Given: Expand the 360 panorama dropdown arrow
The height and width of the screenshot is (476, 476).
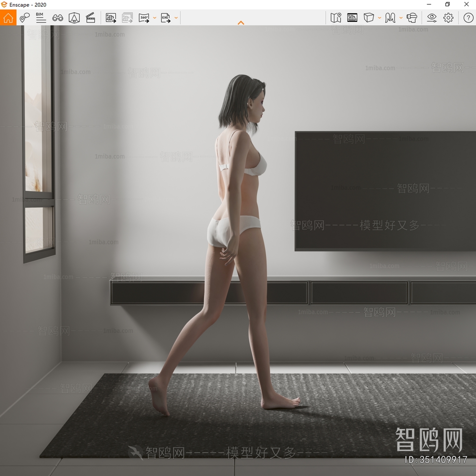Looking at the screenshot, I should 154,18.
